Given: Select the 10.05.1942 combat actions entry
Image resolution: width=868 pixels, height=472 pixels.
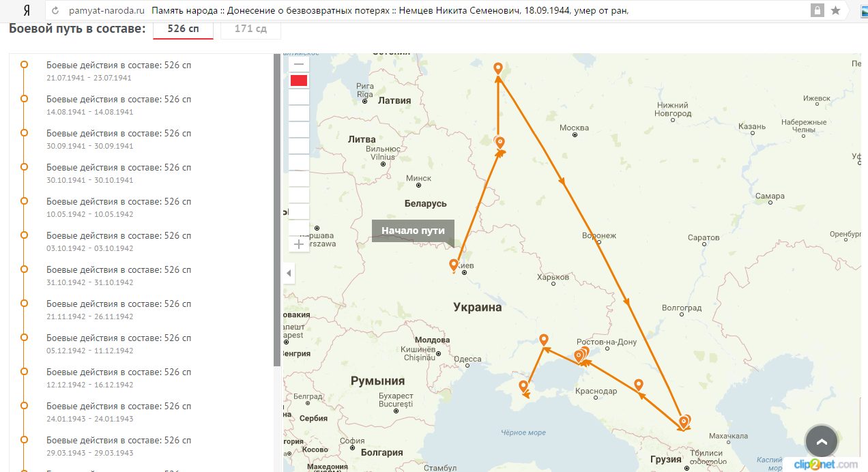Looking at the screenshot, I should coord(119,207).
